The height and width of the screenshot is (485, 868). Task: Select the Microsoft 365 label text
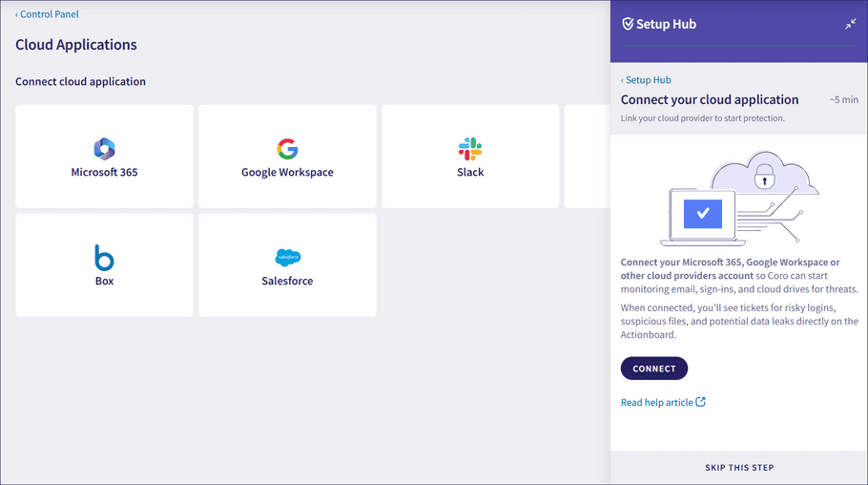[104, 172]
